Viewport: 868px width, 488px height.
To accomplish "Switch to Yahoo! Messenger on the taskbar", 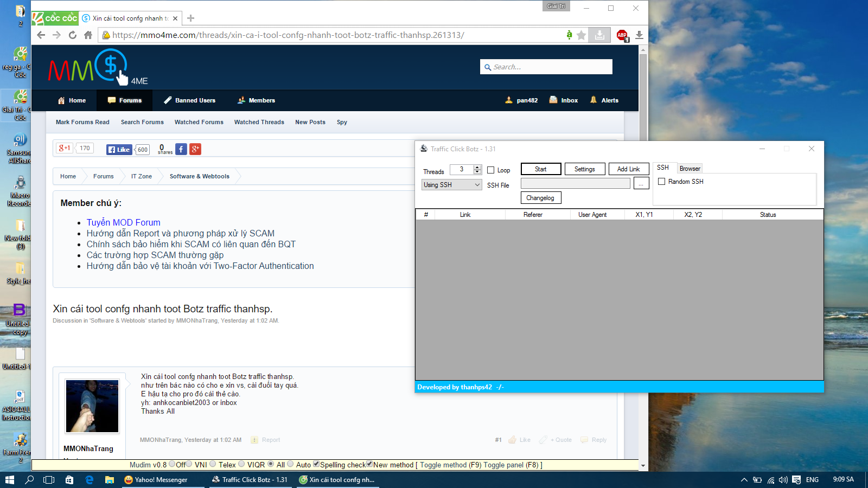I will 162,480.
